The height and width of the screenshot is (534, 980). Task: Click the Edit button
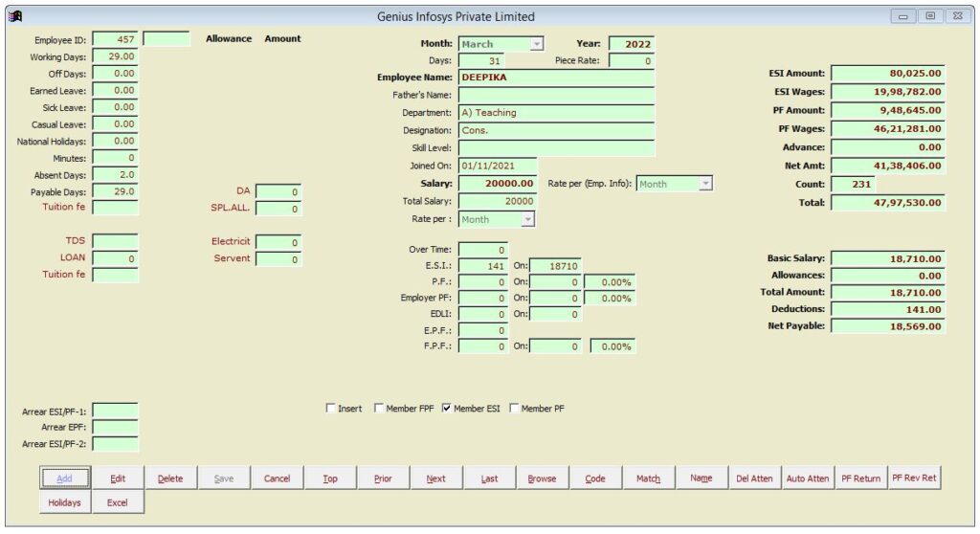click(x=118, y=478)
